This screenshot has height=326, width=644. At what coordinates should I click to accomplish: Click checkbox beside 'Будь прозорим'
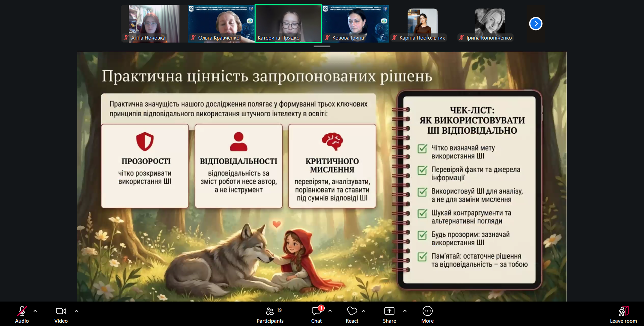coord(422,235)
